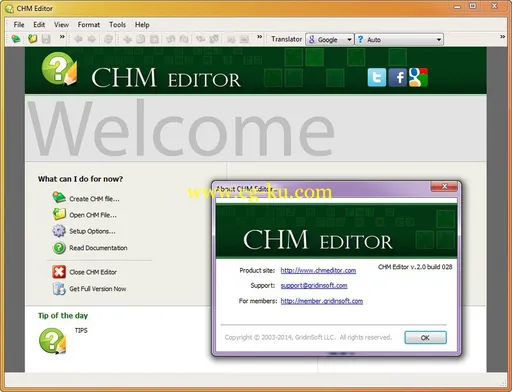Click the TIPS text
512x392 pixels.
pyautogui.click(x=81, y=330)
